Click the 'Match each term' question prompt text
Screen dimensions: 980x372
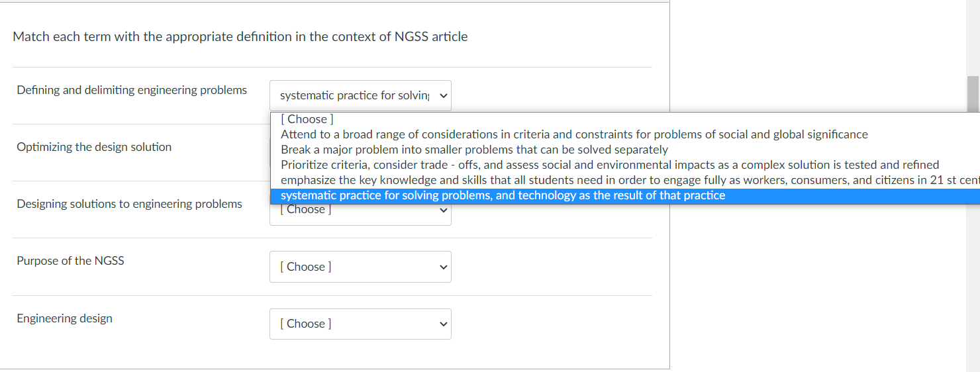coord(240,37)
